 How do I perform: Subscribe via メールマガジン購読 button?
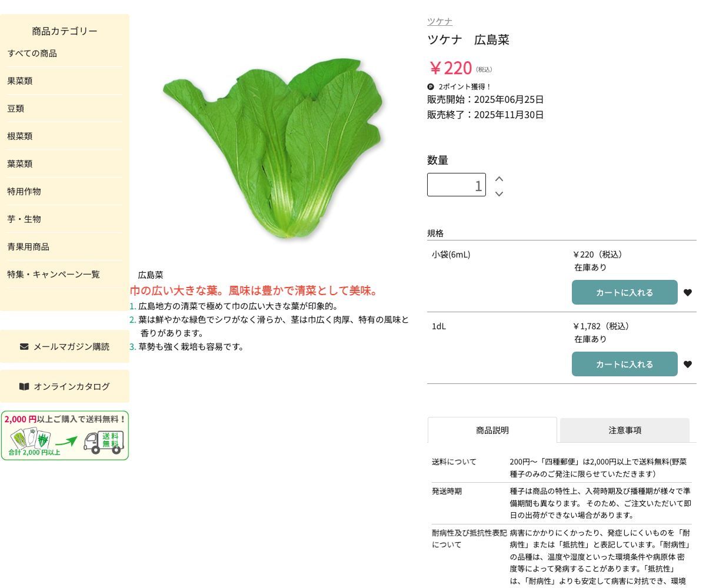(65, 346)
